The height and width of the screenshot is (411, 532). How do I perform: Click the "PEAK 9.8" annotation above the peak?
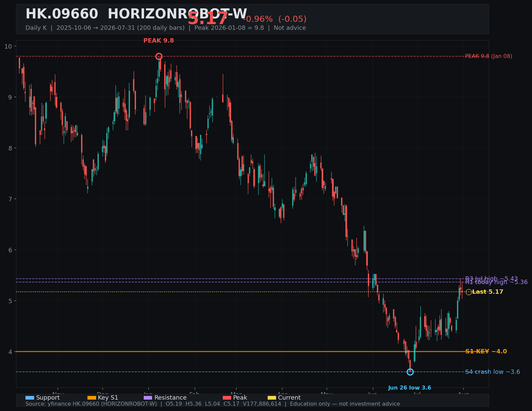[x=159, y=41]
